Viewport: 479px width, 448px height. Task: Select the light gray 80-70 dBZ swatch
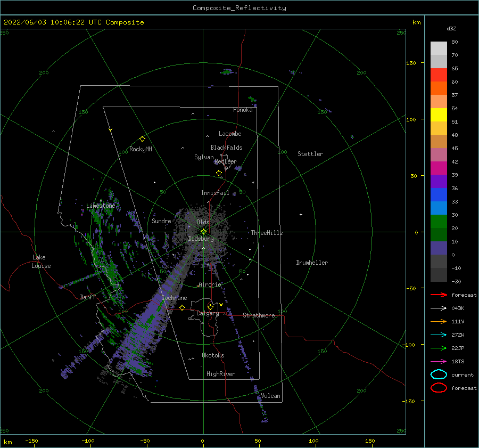[439, 48]
